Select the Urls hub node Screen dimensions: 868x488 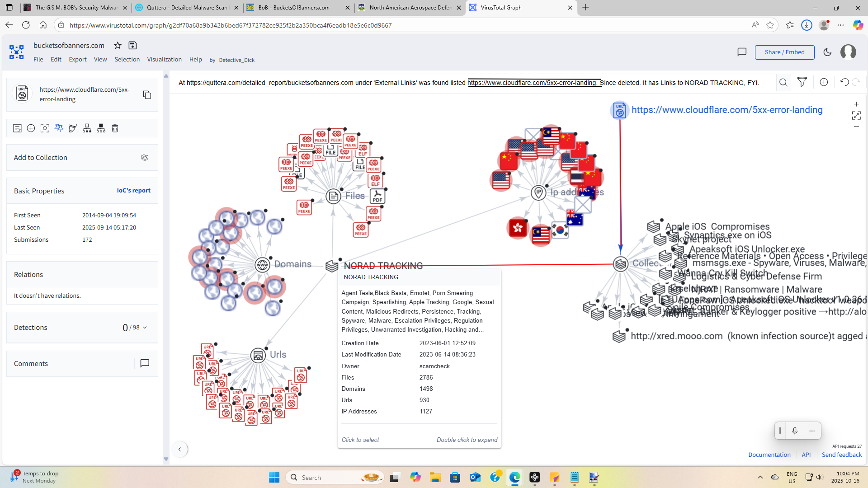point(258,356)
